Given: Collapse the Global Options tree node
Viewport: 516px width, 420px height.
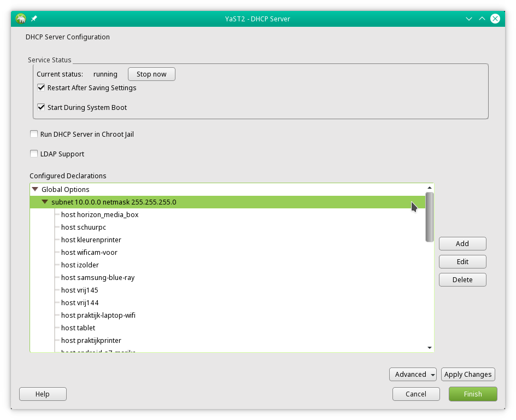Looking at the screenshot, I should [35, 189].
